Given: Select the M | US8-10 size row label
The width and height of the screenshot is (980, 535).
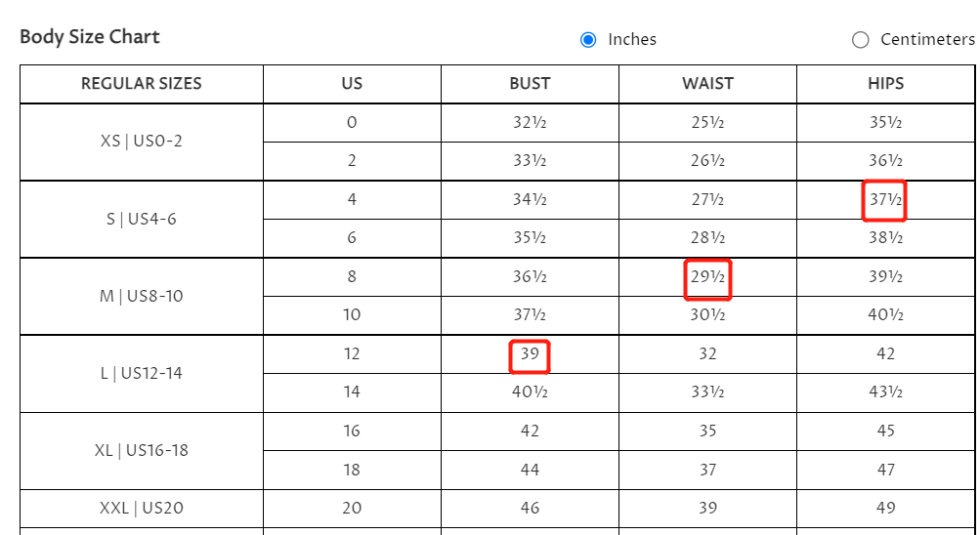Looking at the screenshot, I should click(142, 296).
